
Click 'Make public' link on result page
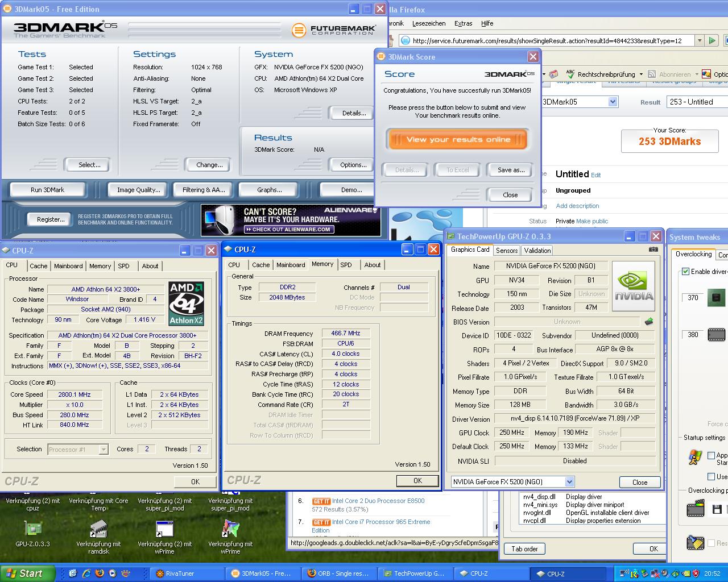point(592,221)
